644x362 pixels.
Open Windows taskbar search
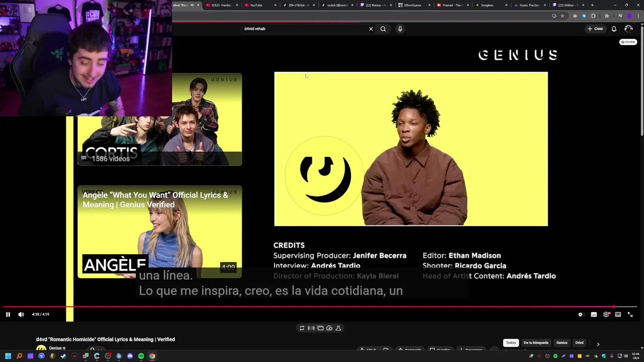tap(19, 356)
